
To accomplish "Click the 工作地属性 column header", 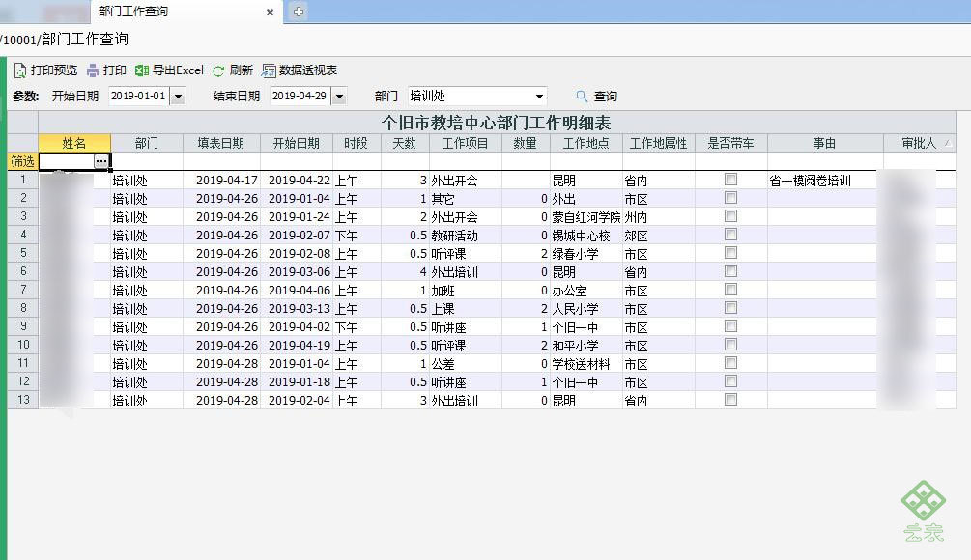I will pyautogui.click(x=658, y=143).
